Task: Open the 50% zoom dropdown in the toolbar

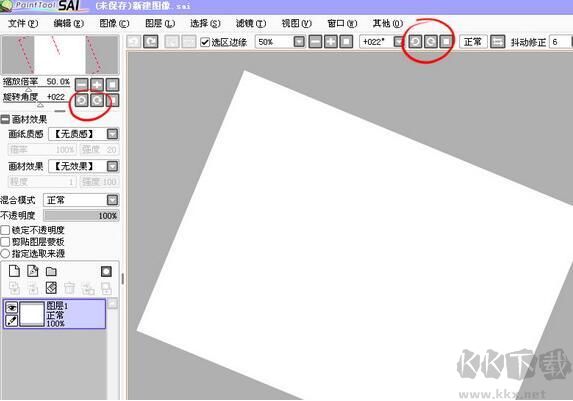Action: [299, 42]
